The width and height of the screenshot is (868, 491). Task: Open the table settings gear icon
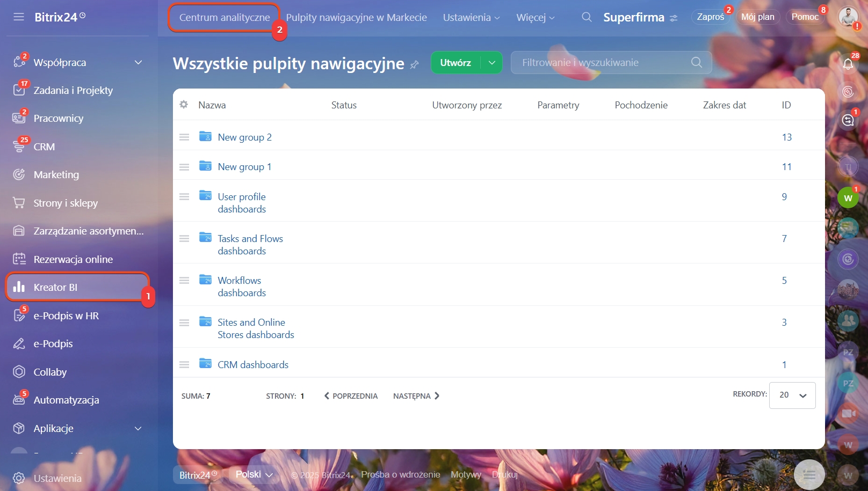tap(184, 105)
